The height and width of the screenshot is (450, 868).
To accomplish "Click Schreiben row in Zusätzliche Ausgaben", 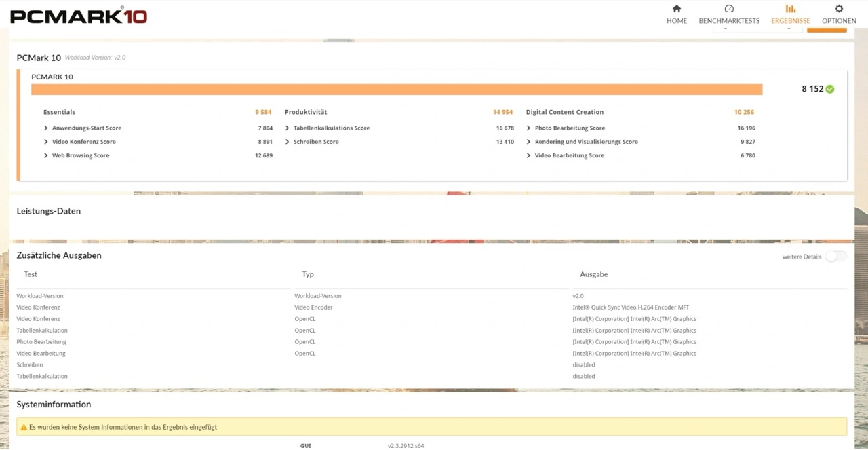I will pyautogui.click(x=431, y=365).
